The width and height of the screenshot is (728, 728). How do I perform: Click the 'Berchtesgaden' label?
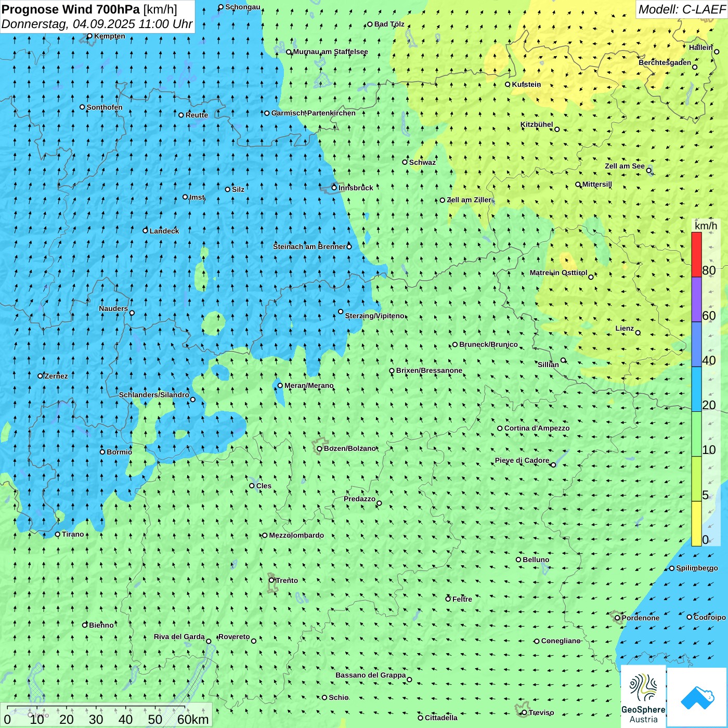(665, 62)
